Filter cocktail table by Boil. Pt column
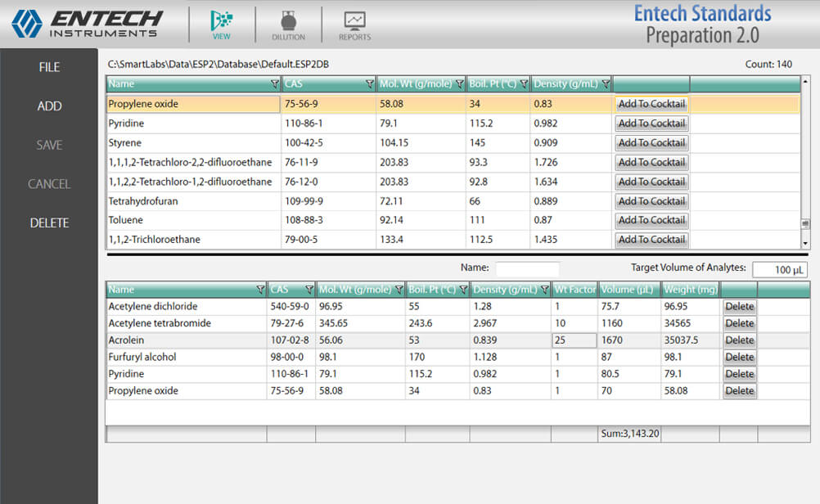The image size is (820, 504). pos(463,289)
